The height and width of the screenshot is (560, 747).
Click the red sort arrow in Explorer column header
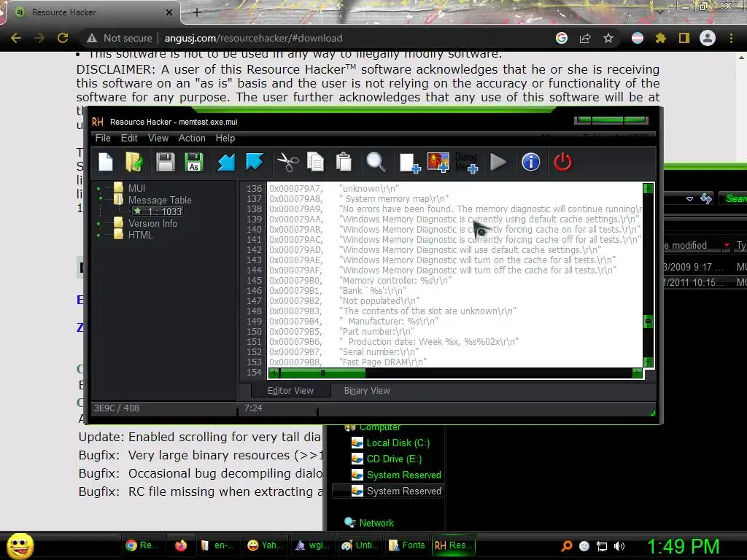727,245
